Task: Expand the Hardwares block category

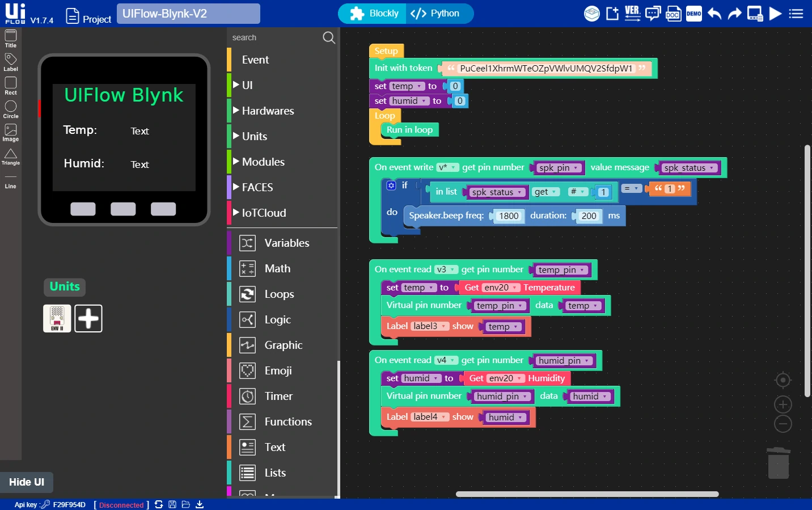Action: coord(268,111)
